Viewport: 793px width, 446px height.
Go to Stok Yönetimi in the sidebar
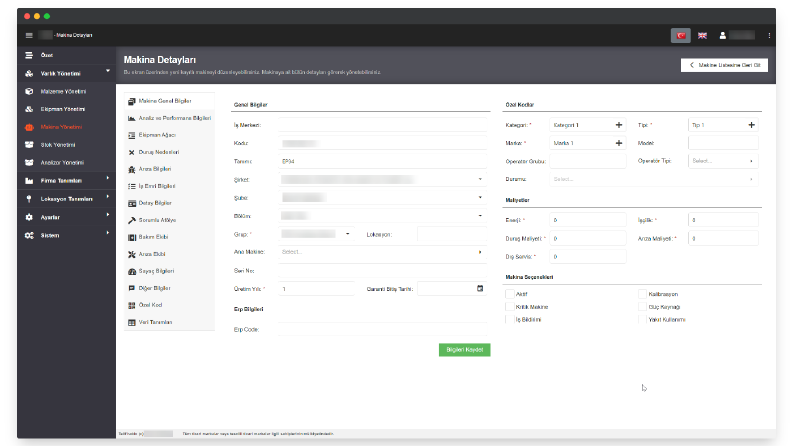click(x=66, y=145)
